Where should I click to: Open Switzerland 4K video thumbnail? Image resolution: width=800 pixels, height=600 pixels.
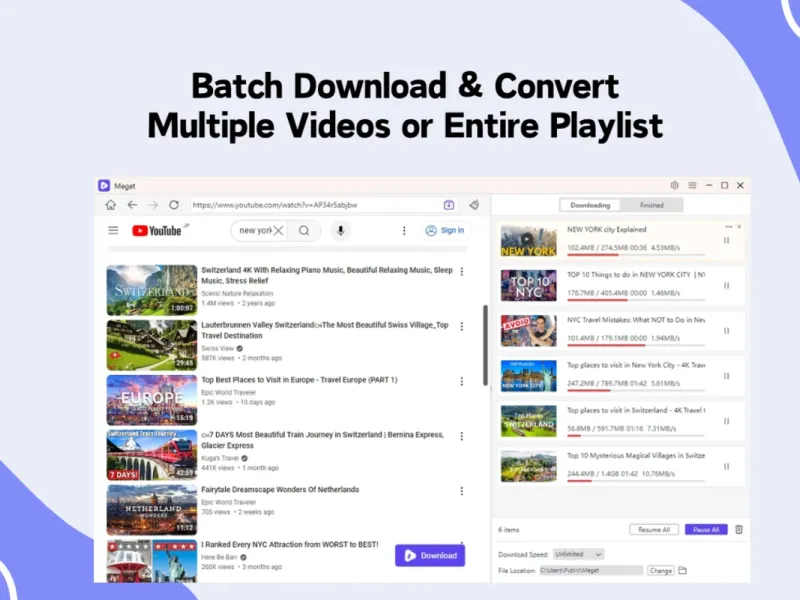pos(152,290)
